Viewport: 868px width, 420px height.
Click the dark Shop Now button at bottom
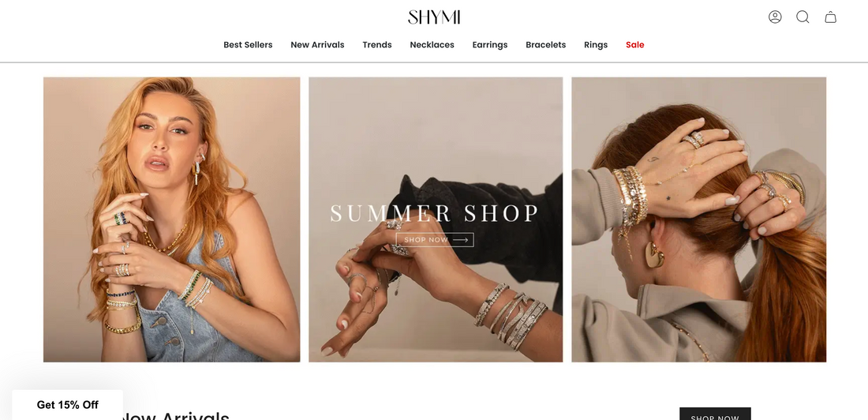715,414
